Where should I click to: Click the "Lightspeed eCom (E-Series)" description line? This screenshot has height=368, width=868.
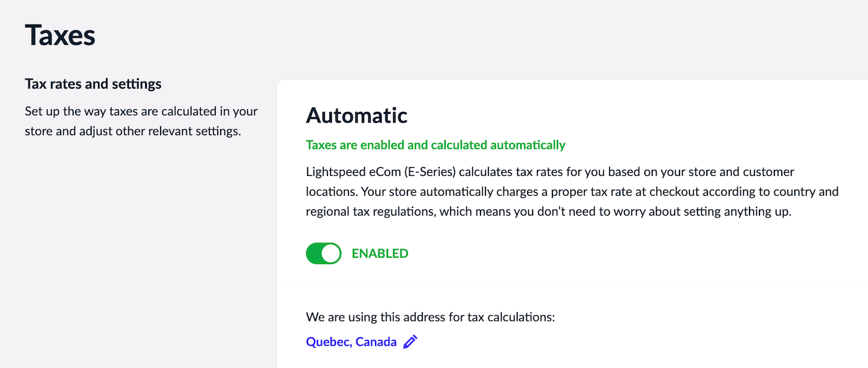coord(549,172)
